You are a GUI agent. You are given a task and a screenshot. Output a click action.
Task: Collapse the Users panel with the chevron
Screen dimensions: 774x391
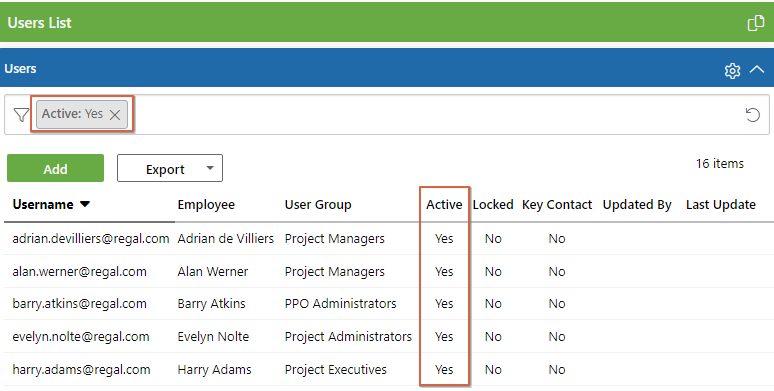click(x=757, y=70)
